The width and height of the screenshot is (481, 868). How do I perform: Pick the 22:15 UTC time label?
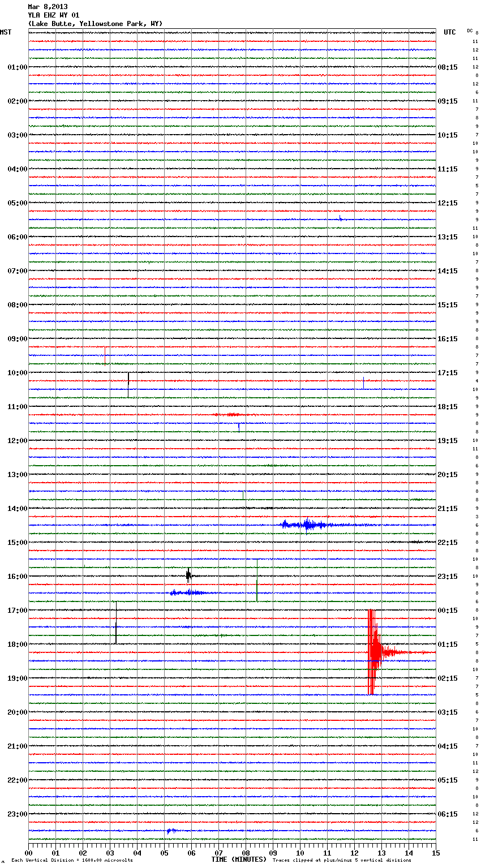(x=448, y=543)
